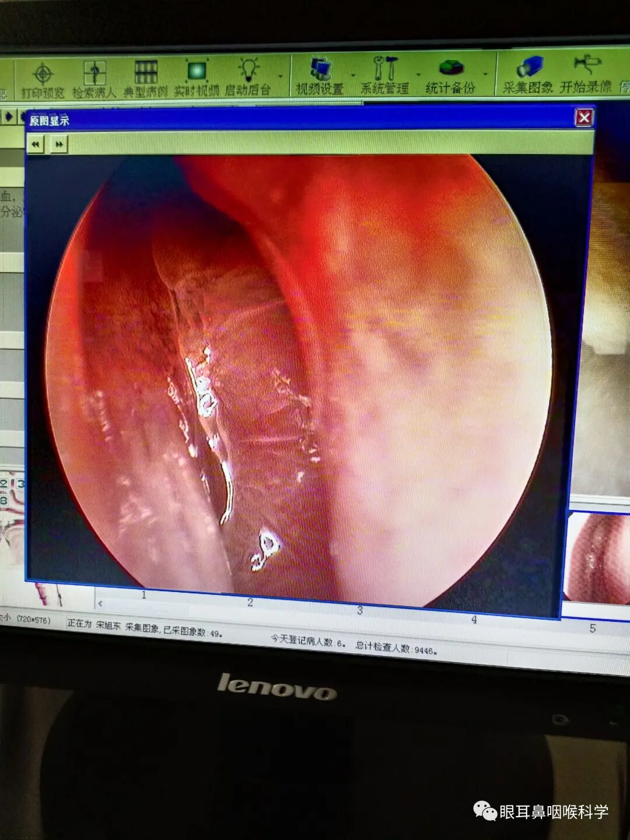Close the 原图显示 window
Image resolution: width=630 pixels, height=840 pixels.
pos(584,117)
